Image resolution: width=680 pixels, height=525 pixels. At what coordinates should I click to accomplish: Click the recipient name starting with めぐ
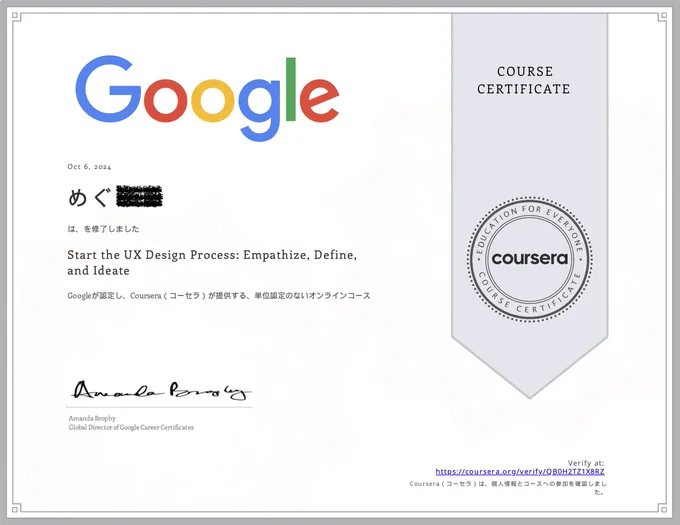115,197
